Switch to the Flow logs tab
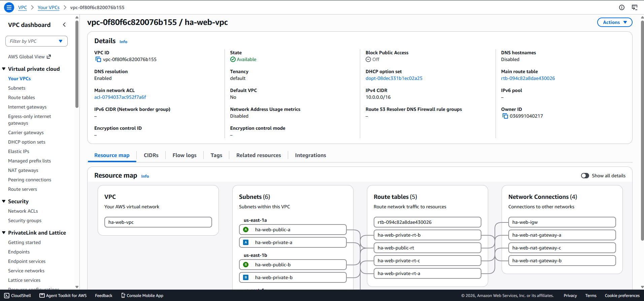 [x=184, y=155]
